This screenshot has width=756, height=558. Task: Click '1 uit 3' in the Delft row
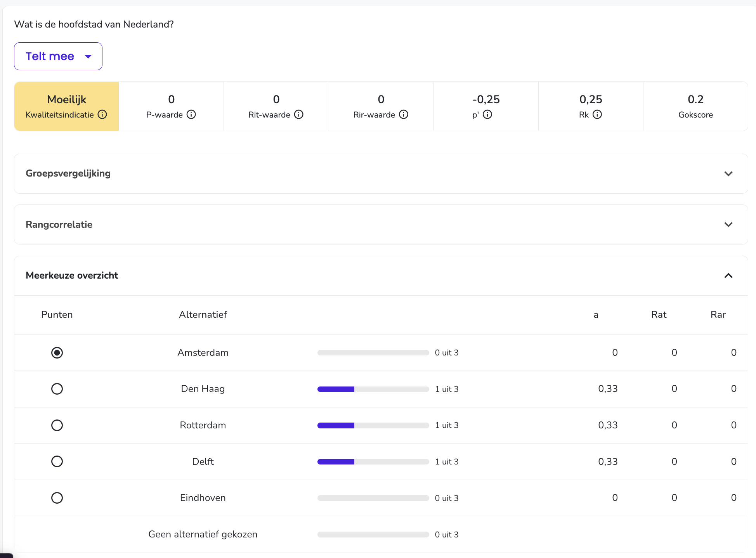(x=447, y=462)
